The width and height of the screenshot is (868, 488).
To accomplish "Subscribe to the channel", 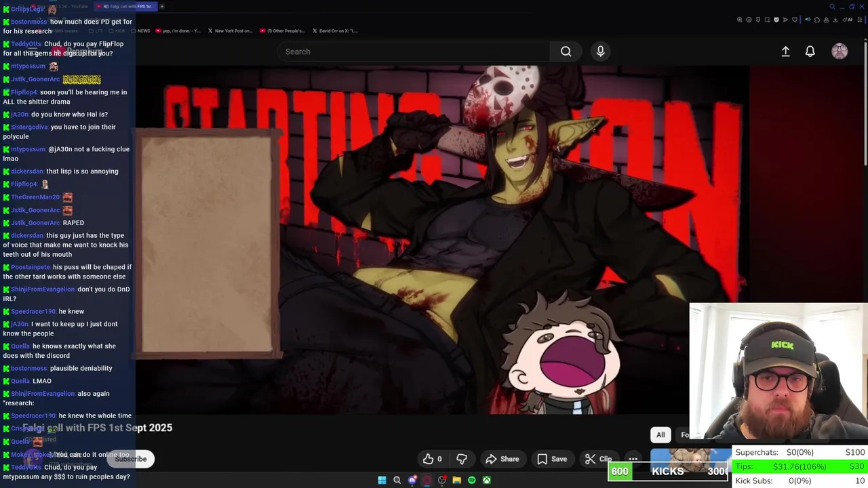I will point(131,459).
